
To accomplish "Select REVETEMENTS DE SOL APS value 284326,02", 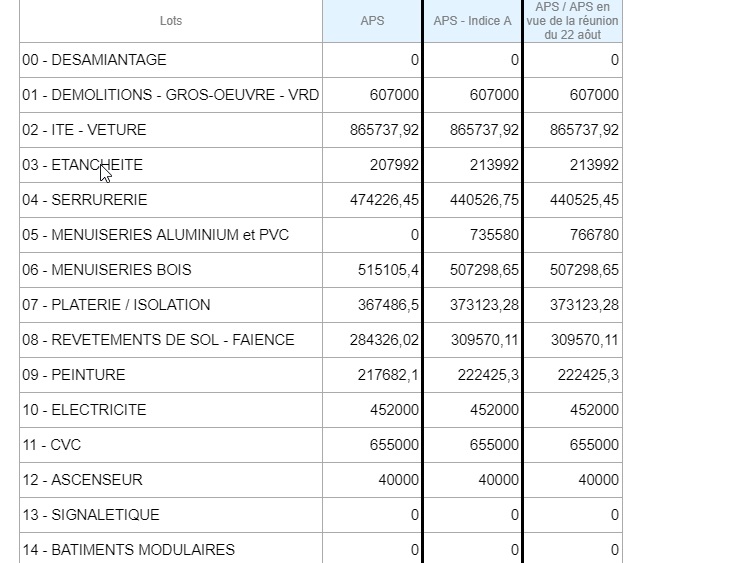I will click(384, 340).
